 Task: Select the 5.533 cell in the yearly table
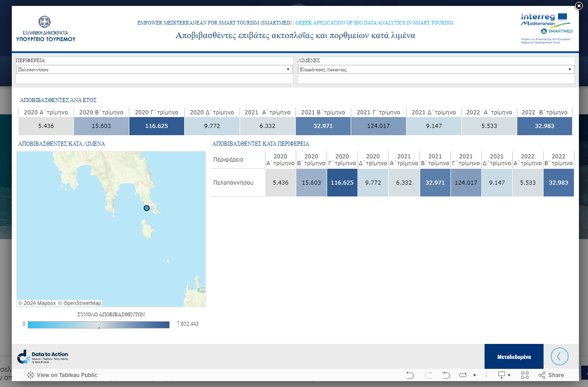tap(489, 126)
